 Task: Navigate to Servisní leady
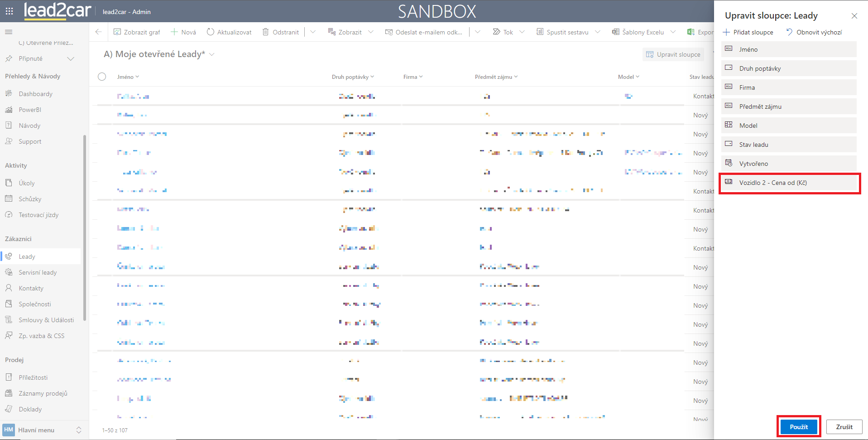(38, 272)
